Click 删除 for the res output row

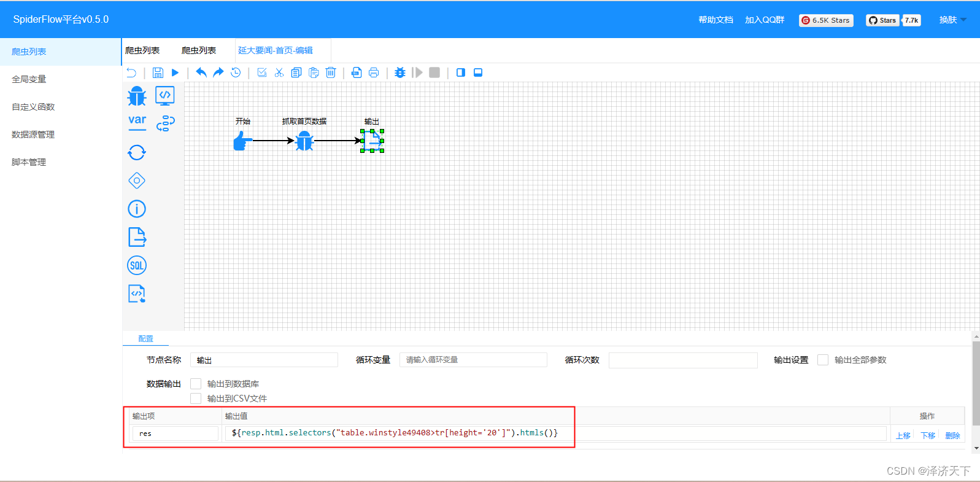click(952, 435)
